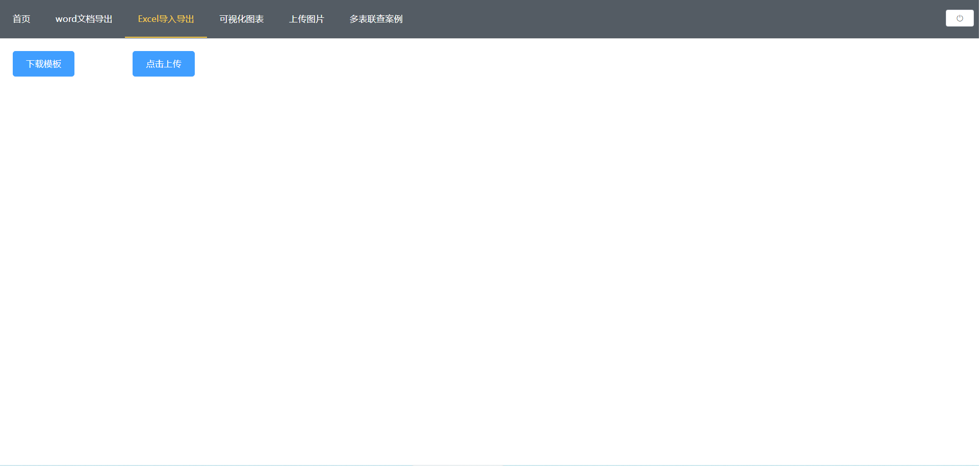Tap the blue upload button beside 下载模板
Viewport: 980px width, 466px height.
point(163,64)
